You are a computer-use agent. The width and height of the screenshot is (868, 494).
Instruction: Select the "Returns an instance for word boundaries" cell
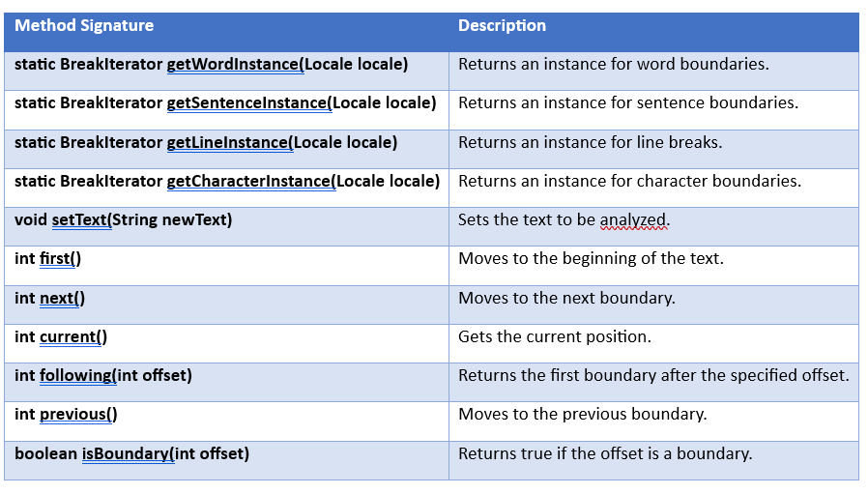pos(613,65)
